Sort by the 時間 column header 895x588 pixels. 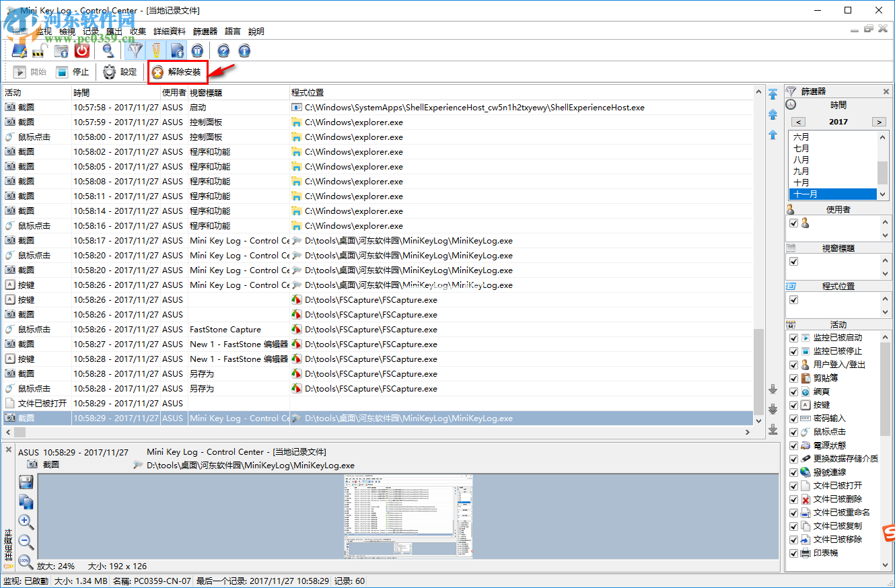pos(116,92)
